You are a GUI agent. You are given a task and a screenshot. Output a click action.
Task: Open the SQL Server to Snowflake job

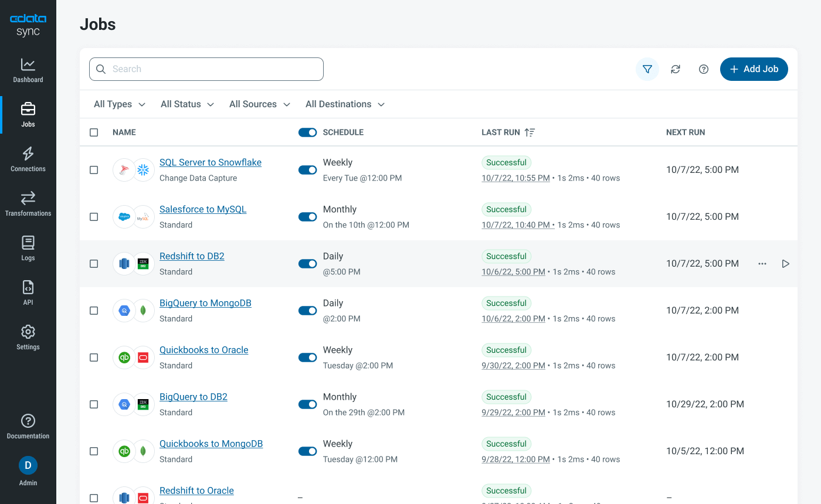(211, 162)
